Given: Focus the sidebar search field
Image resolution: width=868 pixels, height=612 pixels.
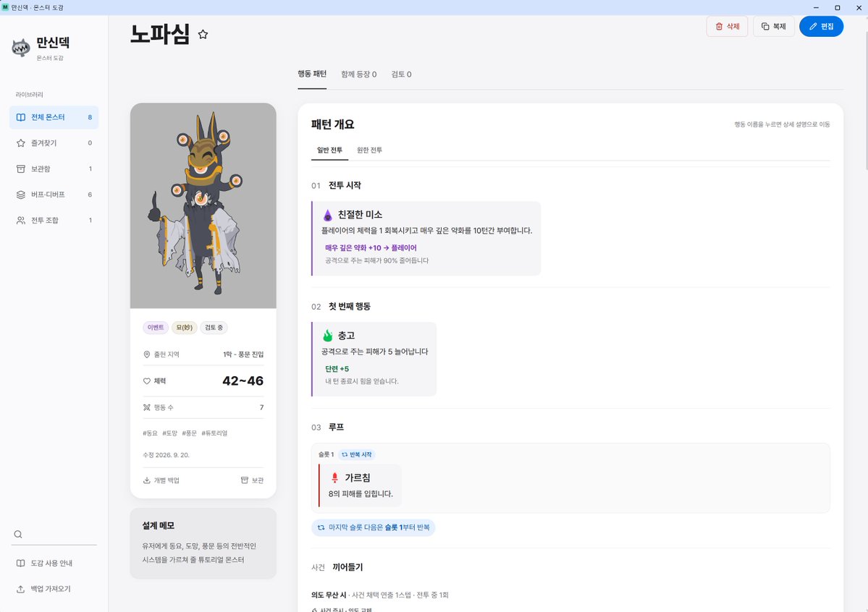Looking at the screenshot, I should click(x=54, y=535).
